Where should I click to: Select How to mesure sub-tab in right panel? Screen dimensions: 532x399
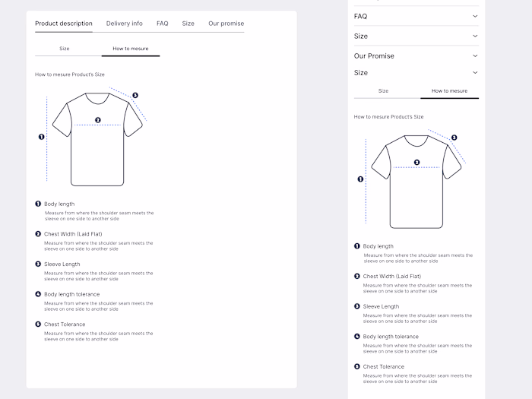(x=450, y=91)
